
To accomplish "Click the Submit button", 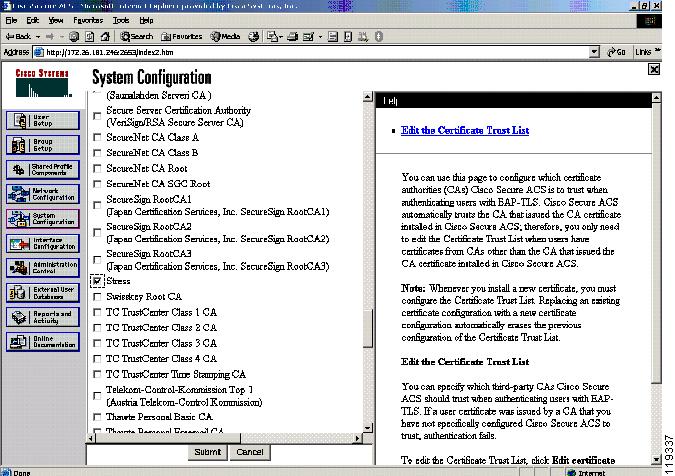I will click(207, 452).
